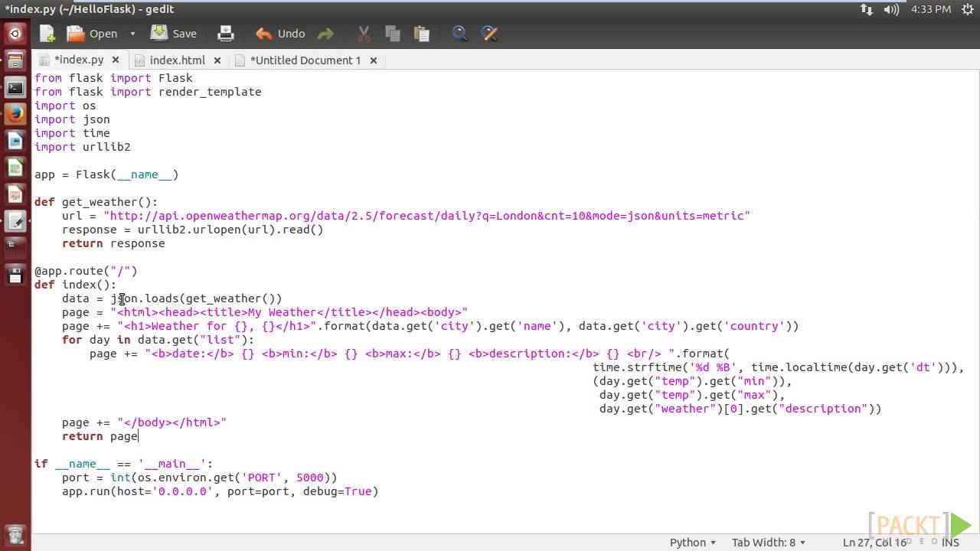Click on '@app.route("/")' decorator line
Image resolution: width=980 pixels, height=551 pixels.
tap(86, 271)
